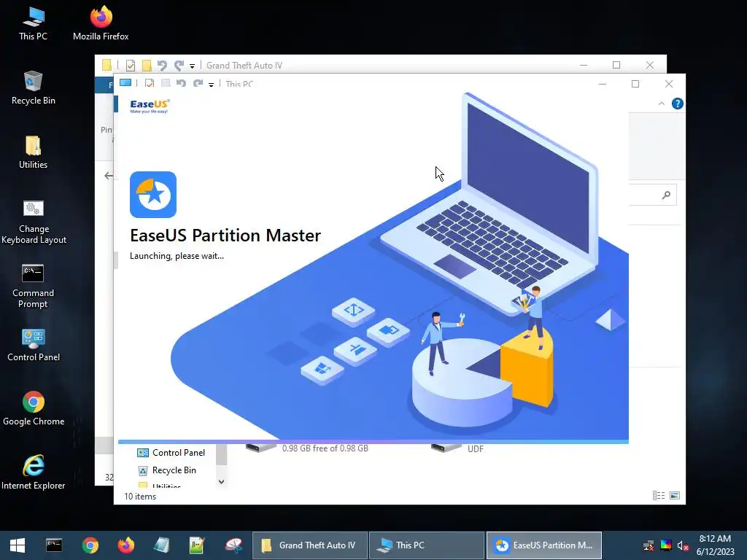Select the Google Chrome desktop shortcut

coord(34,408)
